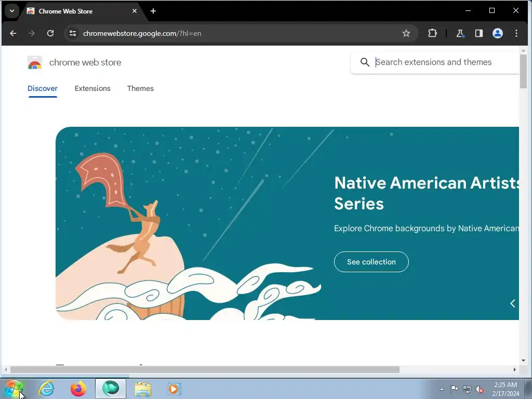Click the browser back arrow
Image resolution: width=532 pixels, height=399 pixels.
pyautogui.click(x=13, y=33)
